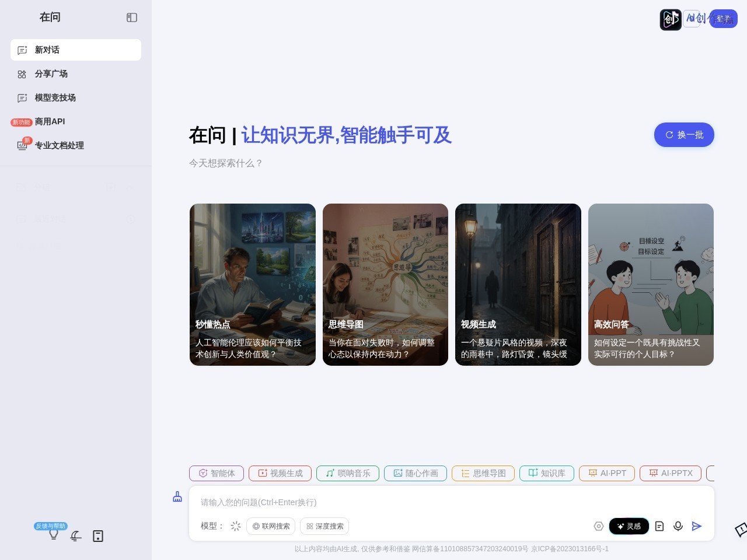The image size is (747, 560).
Task: Open the 思维导图 card about facing failure
Action: coord(385,285)
